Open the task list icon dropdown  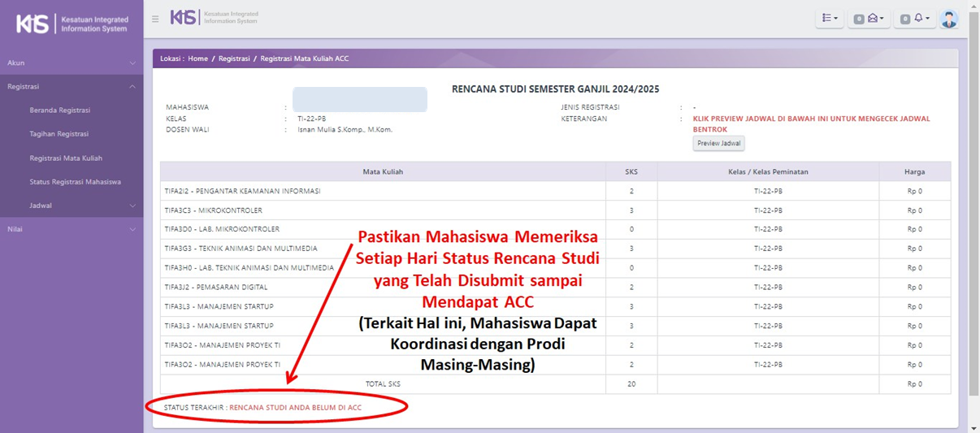829,19
